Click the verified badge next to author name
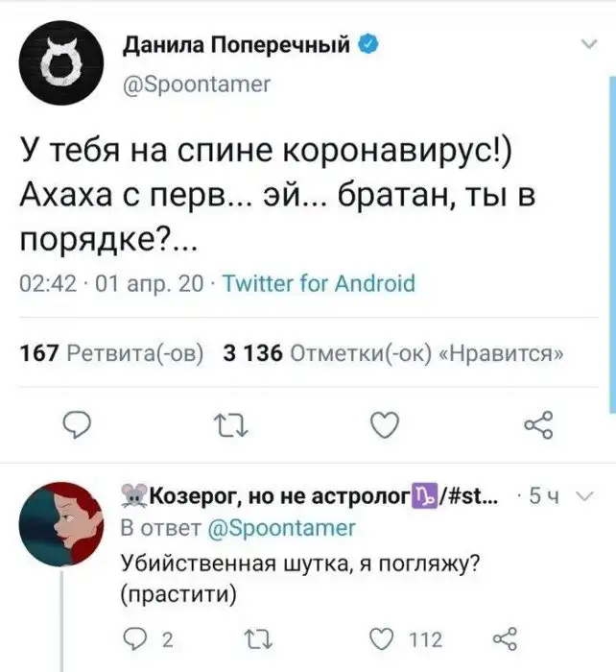The image size is (616, 672). 368,45
